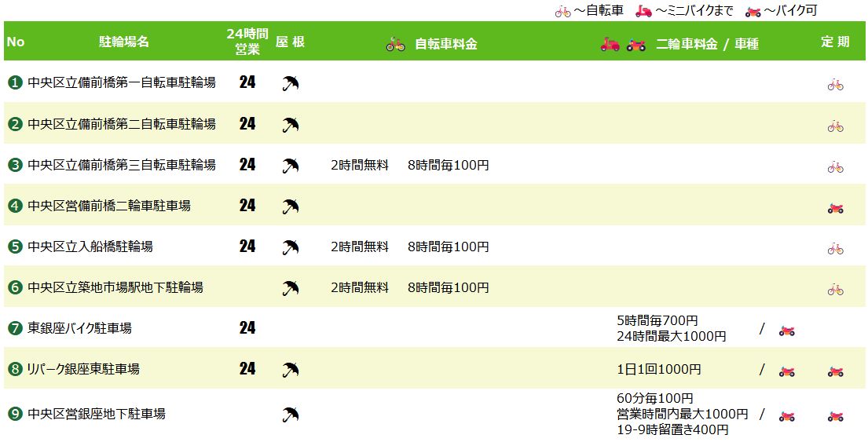
Task: Click the umbrella icon in the 中央区立備前橋第一自転車駐輪場 row
Action: point(291,83)
